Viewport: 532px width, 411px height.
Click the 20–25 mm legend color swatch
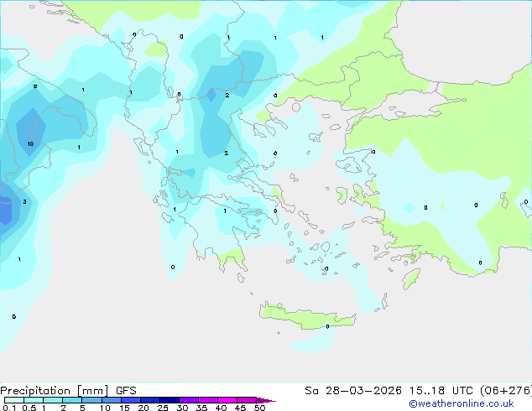coord(150,400)
